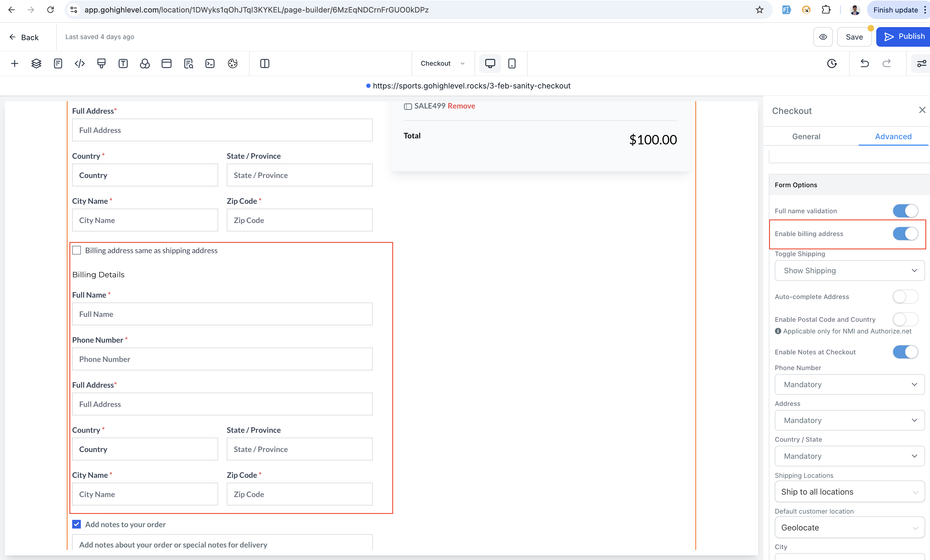Close the Checkout settings panel

tap(922, 110)
